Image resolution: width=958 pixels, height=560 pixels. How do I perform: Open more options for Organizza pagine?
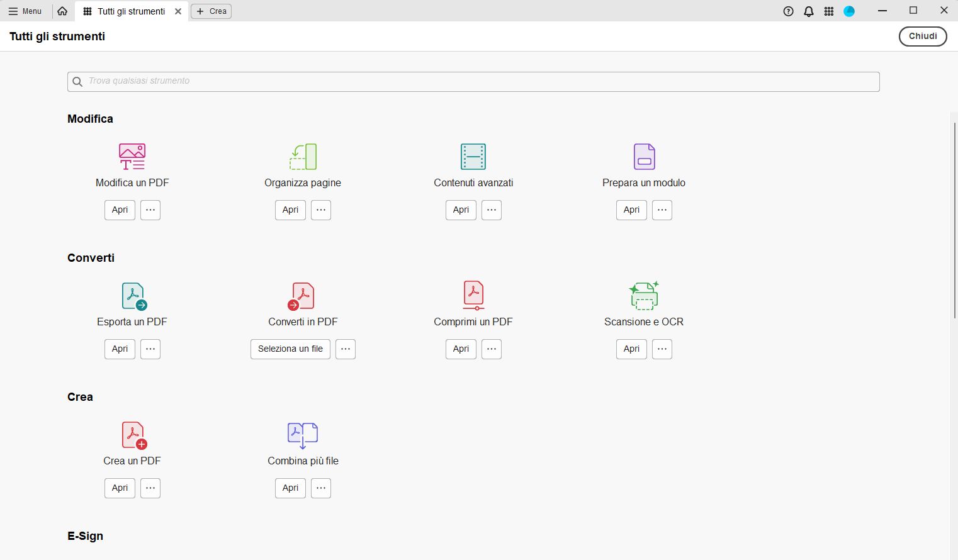(x=321, y=210)
